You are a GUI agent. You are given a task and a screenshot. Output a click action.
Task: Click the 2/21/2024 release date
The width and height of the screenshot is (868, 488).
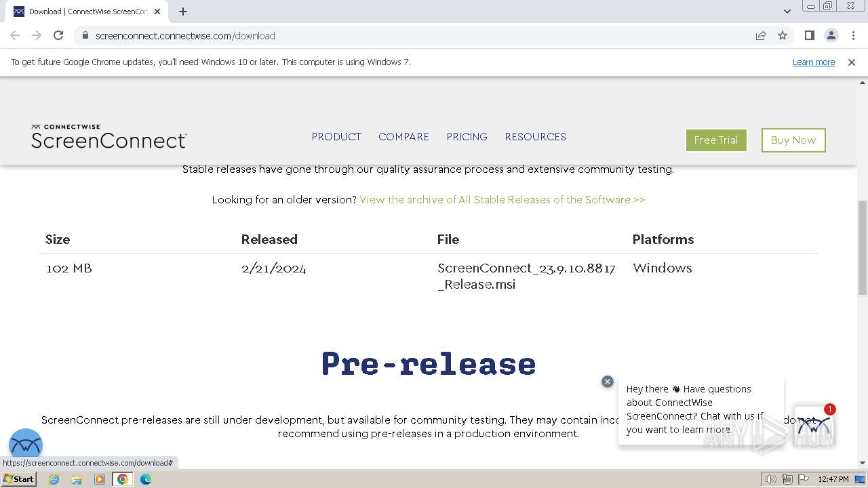[274, 268]
